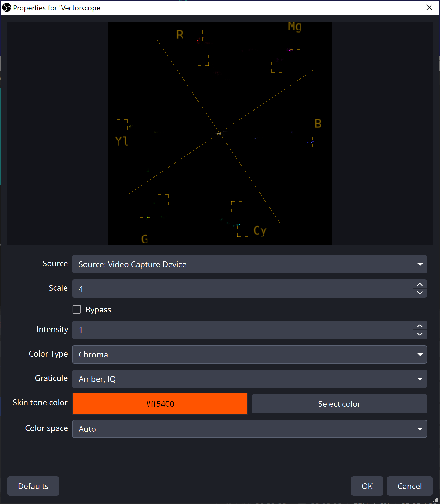Image resolution: width=440 pixels, height=504 pixels.
Task: Click the Intensity input field
Action: point(242,330)
